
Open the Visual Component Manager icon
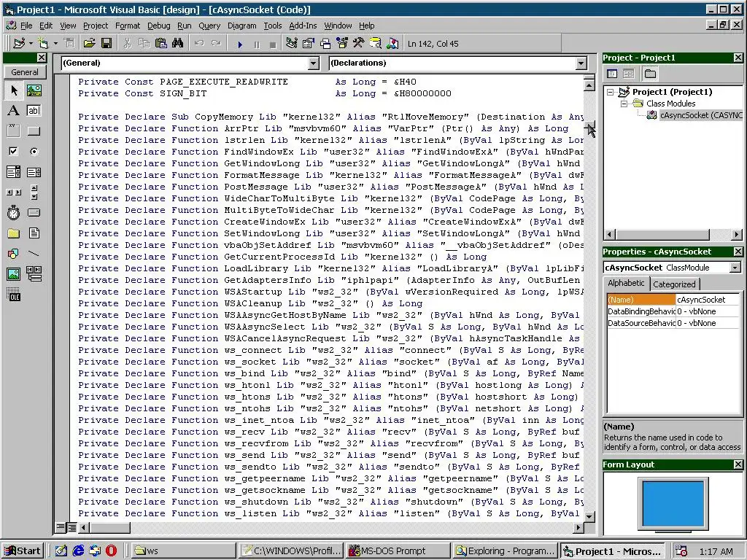coord(392,44)
